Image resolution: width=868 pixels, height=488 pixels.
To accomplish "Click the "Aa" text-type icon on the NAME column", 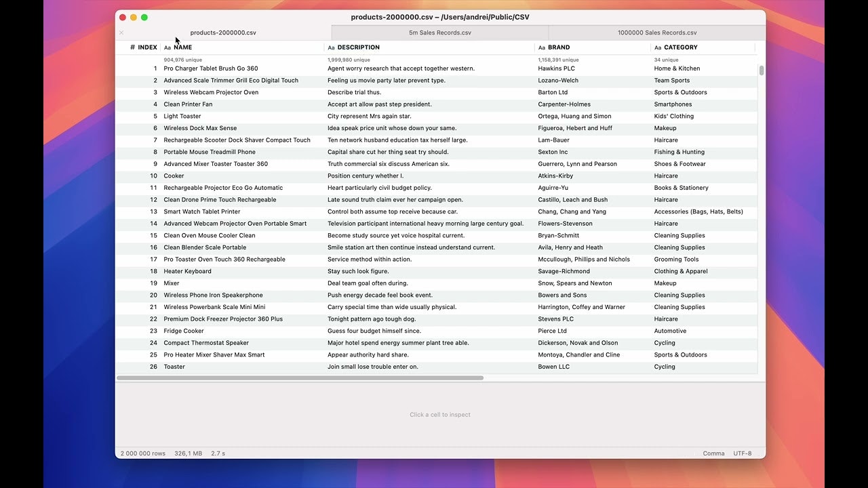I will coord(167,47).
